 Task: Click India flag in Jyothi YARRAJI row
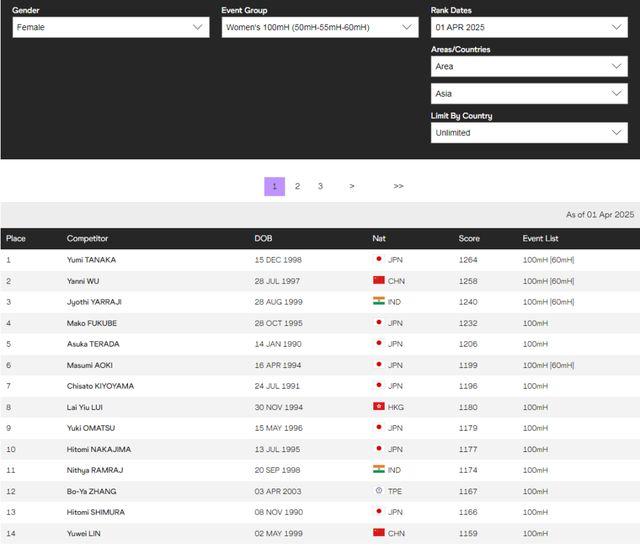tap(379, 301)
